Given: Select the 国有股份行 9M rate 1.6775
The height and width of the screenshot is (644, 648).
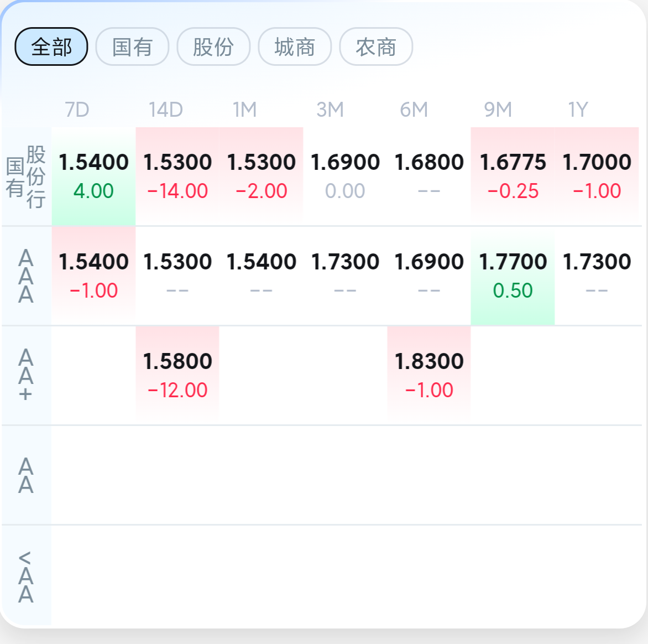Looking at the screenshot, I should click(x=513, y=162).
